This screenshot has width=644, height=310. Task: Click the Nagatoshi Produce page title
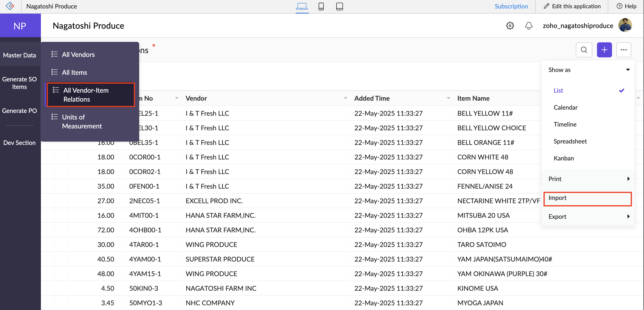88,26
